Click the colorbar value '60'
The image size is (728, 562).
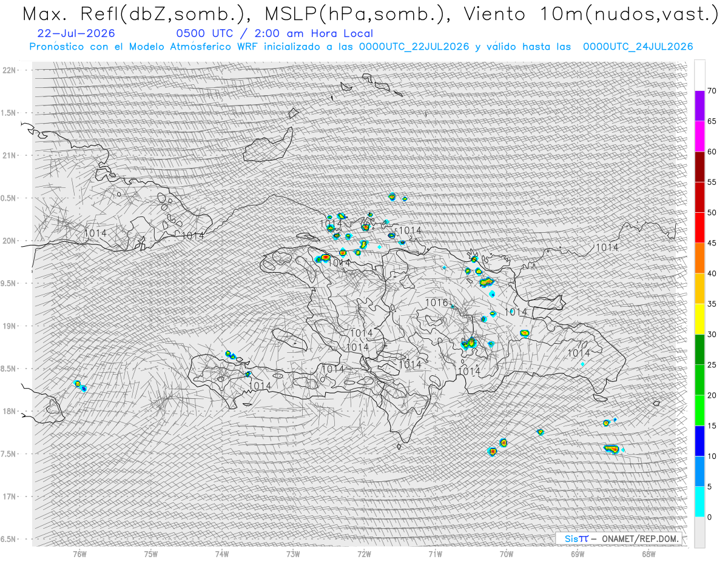(x=712, y=152)
